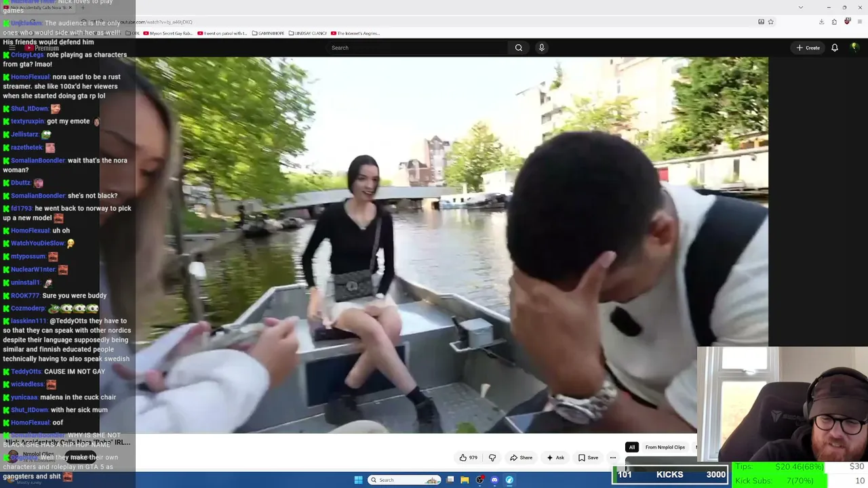This screenshot has height=488, width=868.
Task: Click chat username ROOK777
Action: click(x=25, y=296)
